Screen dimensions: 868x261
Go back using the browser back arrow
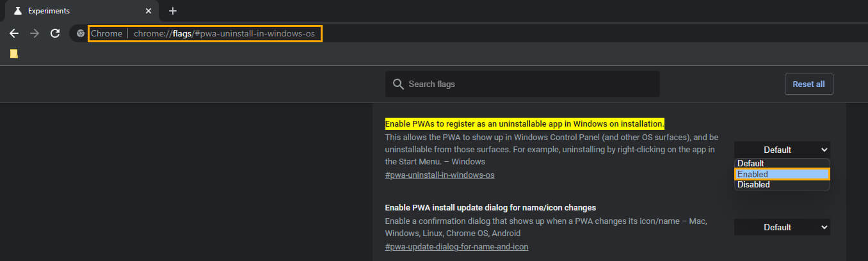tap(14, 33)
